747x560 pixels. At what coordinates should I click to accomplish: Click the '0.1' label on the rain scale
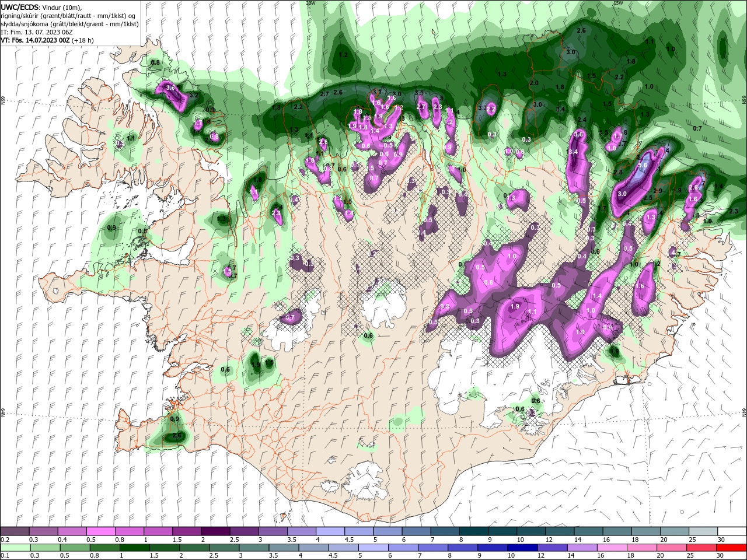[x=4, y=556]
